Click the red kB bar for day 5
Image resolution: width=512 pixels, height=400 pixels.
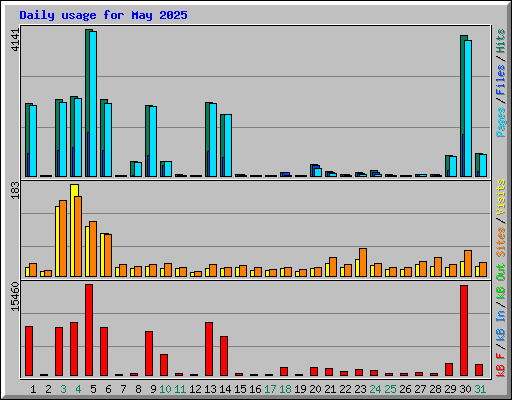coord(89,330)
